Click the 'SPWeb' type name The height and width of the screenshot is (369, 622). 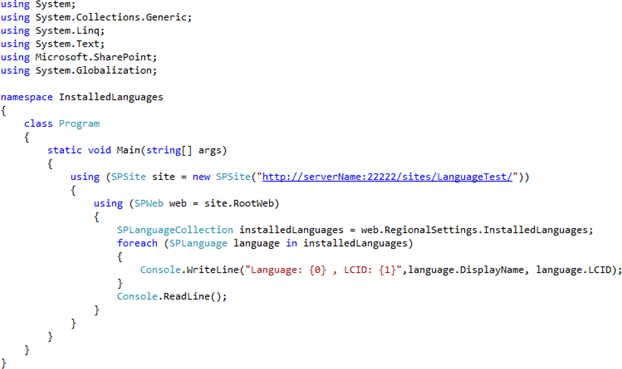pos(149,204)
